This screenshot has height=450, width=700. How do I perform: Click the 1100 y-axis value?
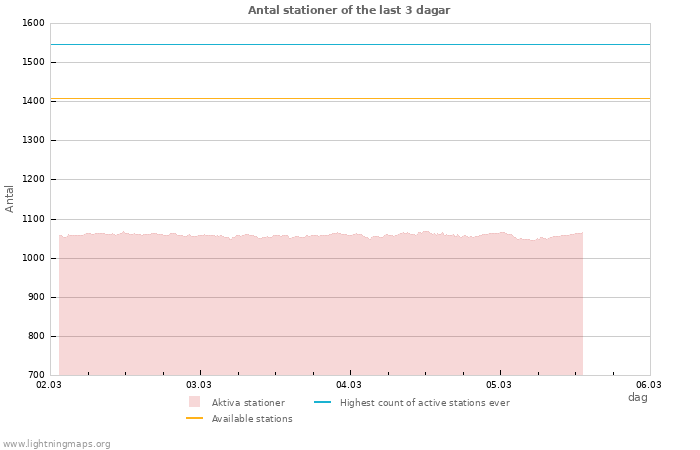32,219
